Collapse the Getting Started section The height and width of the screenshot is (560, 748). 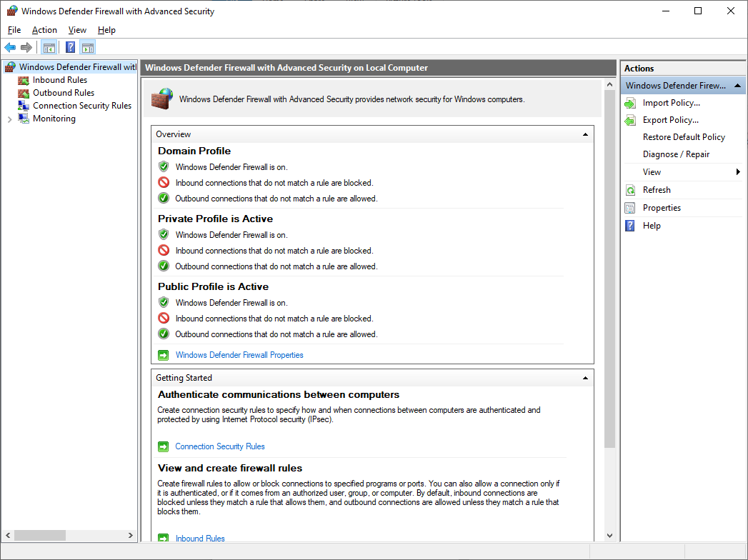click(x=584, y=377)
